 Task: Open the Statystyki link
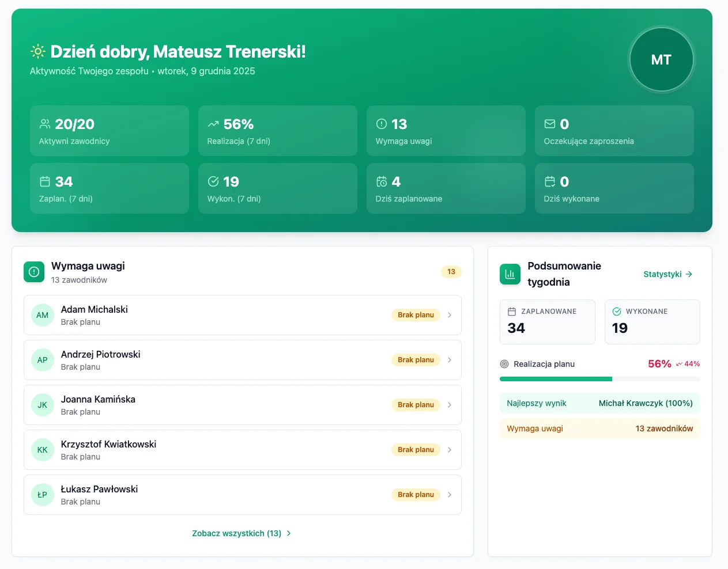point(667,274)
